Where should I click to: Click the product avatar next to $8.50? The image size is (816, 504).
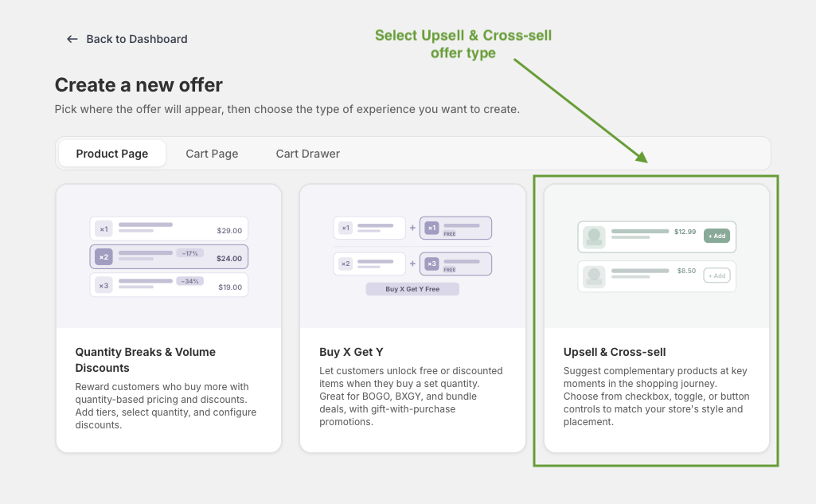(594, 276)
